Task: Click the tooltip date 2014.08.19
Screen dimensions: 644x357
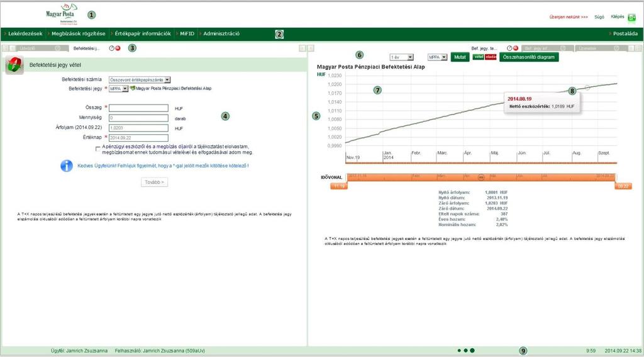Action: (x=519, y=99)
